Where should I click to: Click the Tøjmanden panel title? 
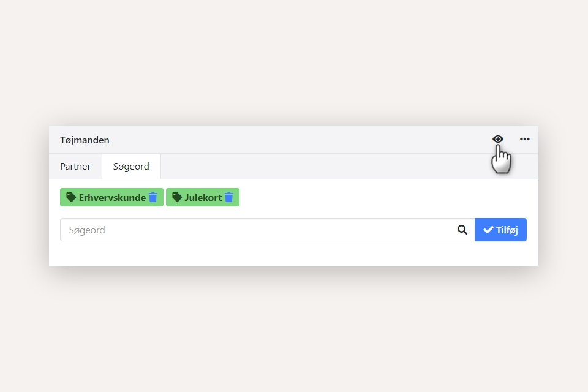(85, 140)
